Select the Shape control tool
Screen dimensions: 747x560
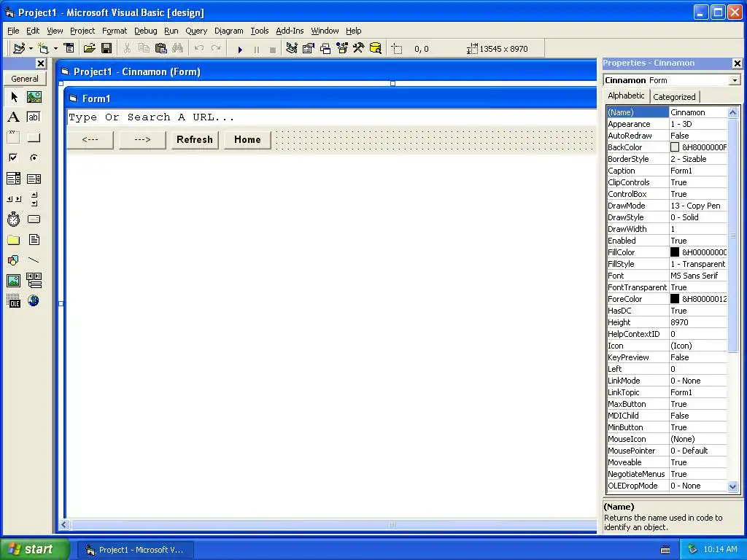coord(14,260)
